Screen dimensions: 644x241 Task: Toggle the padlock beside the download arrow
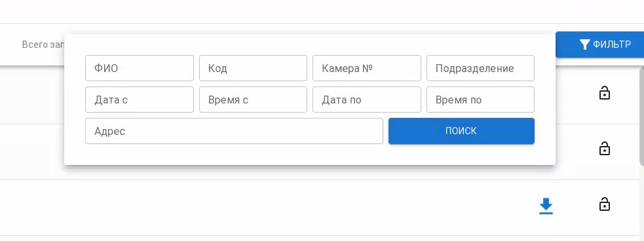click(605, 204)
